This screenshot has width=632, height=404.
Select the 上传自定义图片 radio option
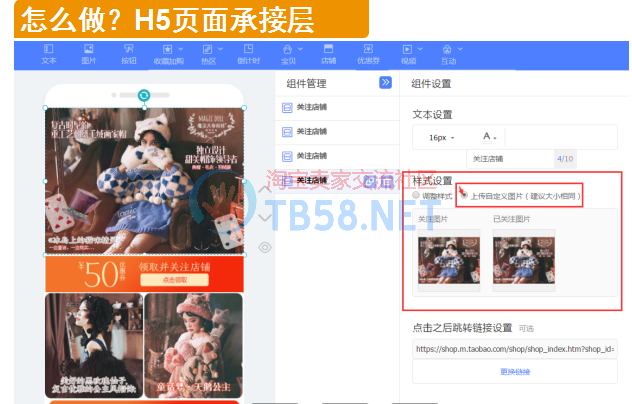point(463,196)
